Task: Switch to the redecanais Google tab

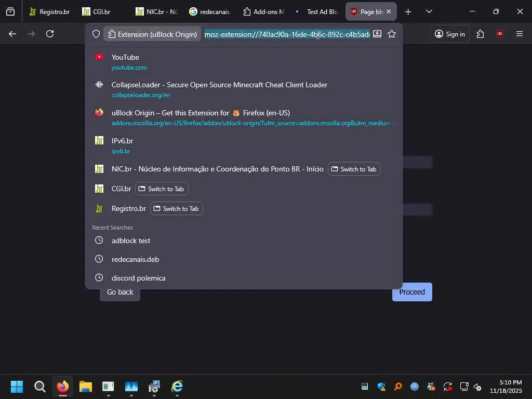Action: 210,11
